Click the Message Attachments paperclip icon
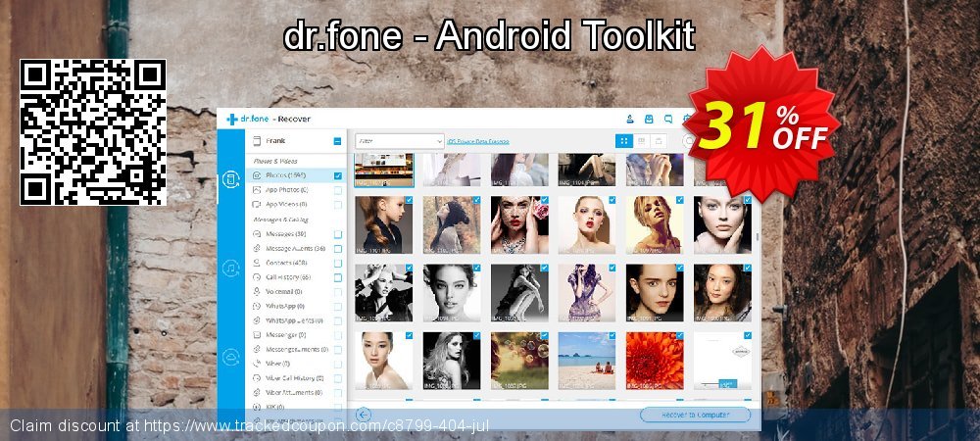980x441 pixels. tap(256, 248)
